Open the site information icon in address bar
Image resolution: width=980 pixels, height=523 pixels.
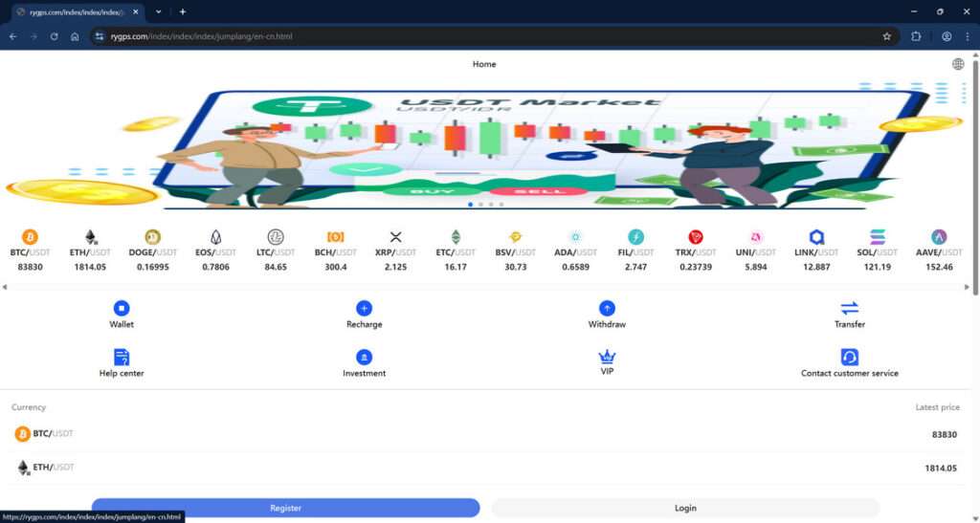99,36
